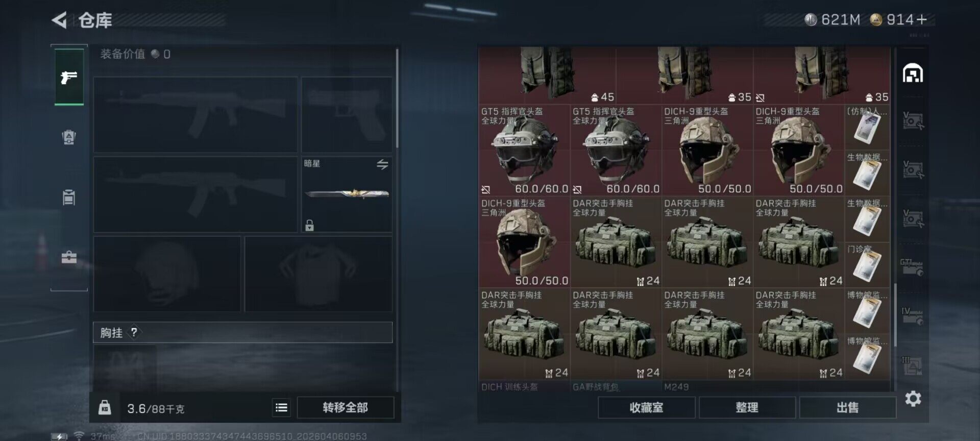Image resolution: width=980 pixels, height=441 pixels.
Task: Swap the 暗星 melee weapon using arrows icon
Action: [x=382, y=164]
